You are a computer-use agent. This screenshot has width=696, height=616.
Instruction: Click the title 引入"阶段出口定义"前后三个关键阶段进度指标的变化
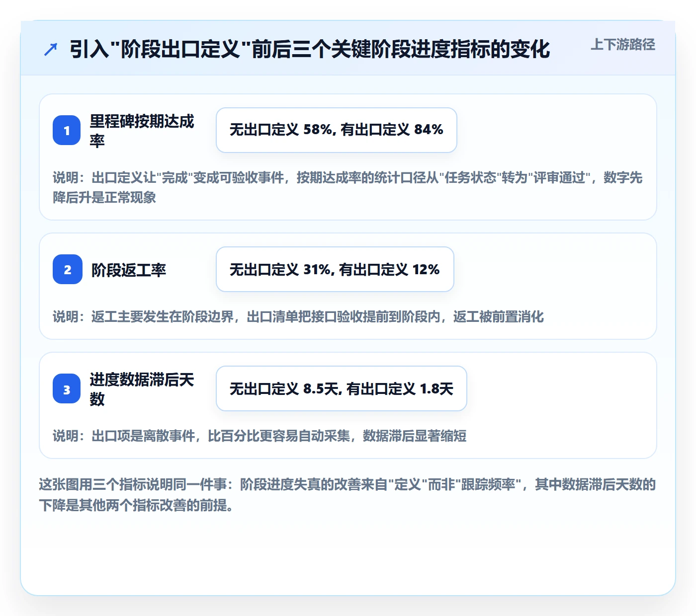point(310,49)
